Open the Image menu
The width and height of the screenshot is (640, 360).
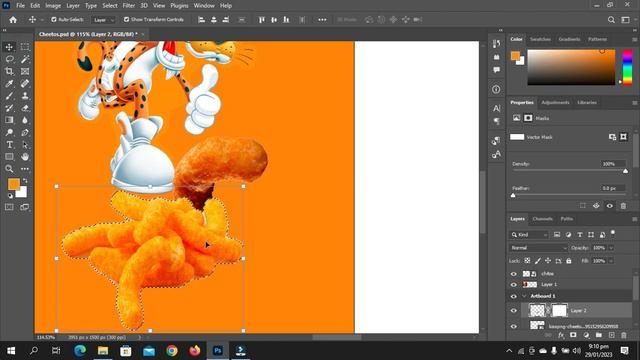(x=53, y=6)
